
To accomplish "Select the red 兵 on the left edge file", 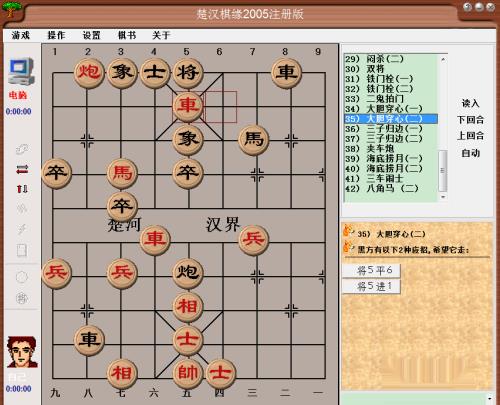I will pos(56,273).
